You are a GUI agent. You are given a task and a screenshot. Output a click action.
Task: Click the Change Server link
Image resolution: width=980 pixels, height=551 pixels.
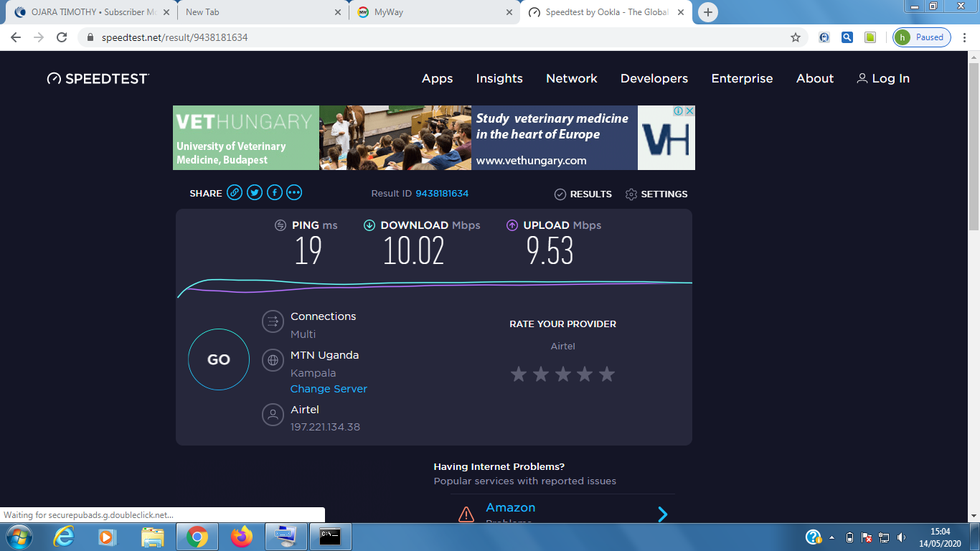[x=329, y=389]
